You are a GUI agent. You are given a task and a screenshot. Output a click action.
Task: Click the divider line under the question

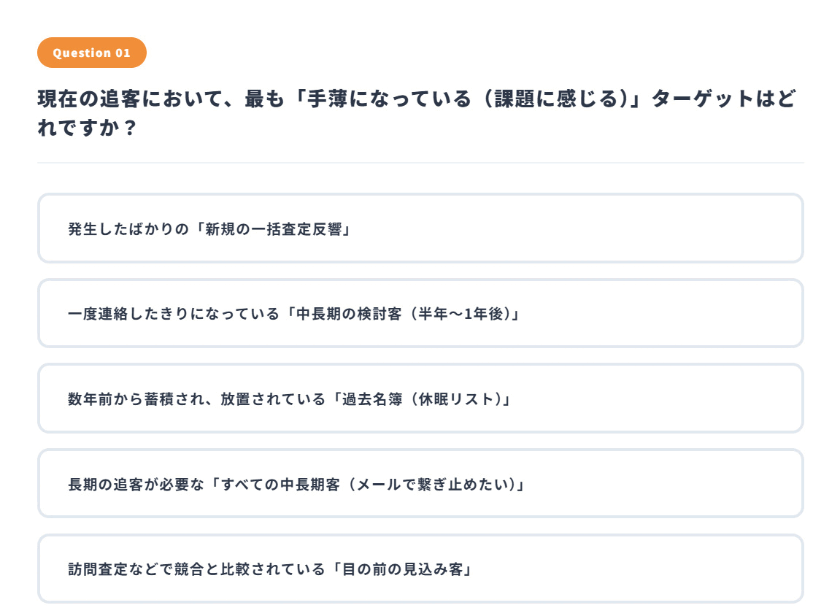click(x=420, y=163)
